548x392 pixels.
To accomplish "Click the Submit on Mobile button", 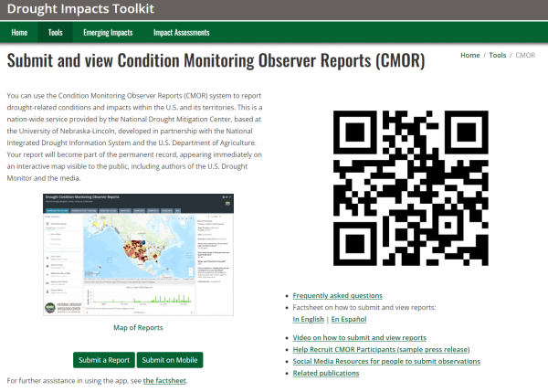I will pos(170,360).
